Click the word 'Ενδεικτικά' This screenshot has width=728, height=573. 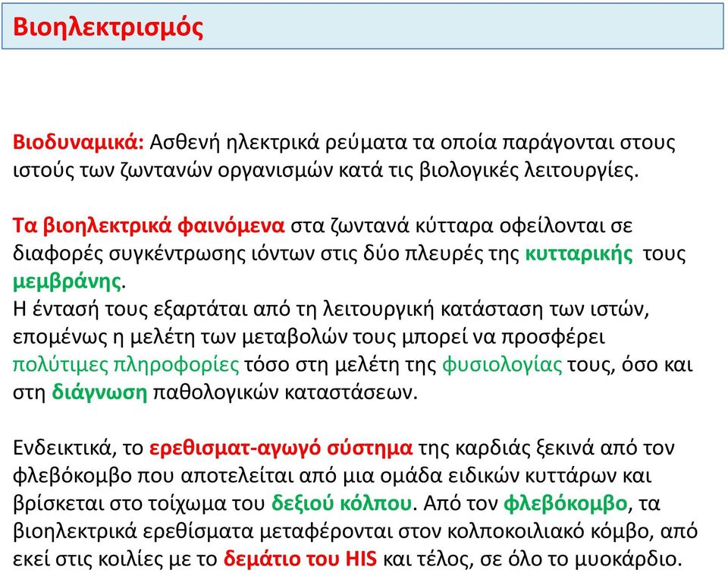click(x=61, y=448)
